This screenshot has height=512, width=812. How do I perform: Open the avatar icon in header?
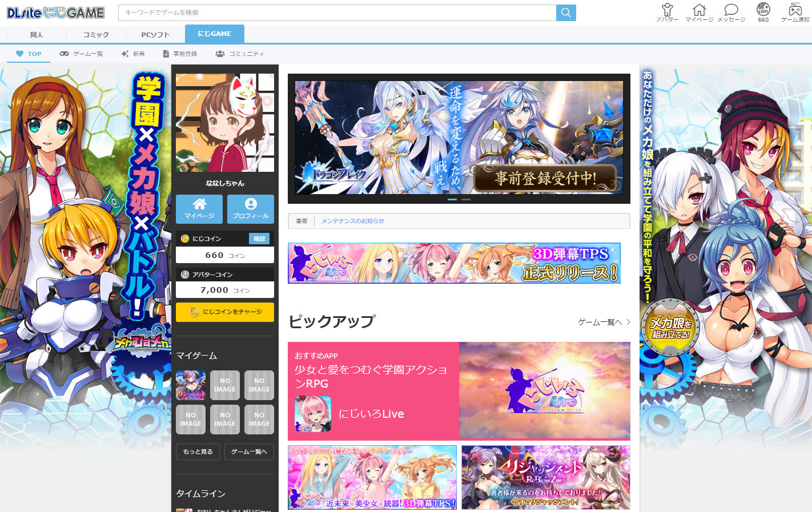click(x=667, y=13)
